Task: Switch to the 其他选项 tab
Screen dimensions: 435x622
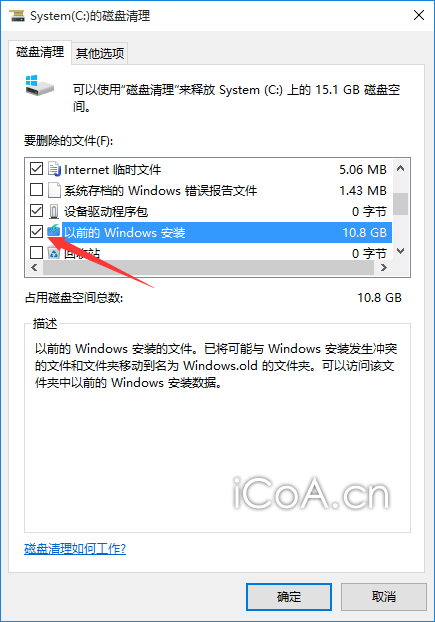Action: [x=100, y=53]
